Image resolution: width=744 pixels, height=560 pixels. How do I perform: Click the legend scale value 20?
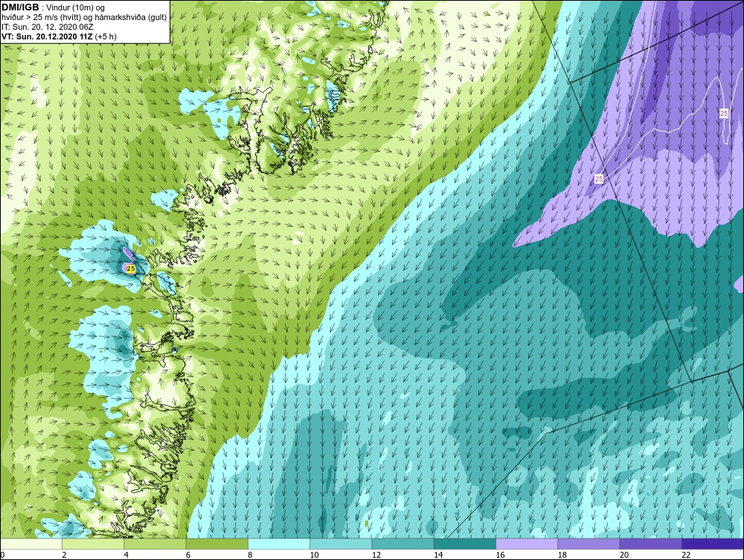coord(624,555)
